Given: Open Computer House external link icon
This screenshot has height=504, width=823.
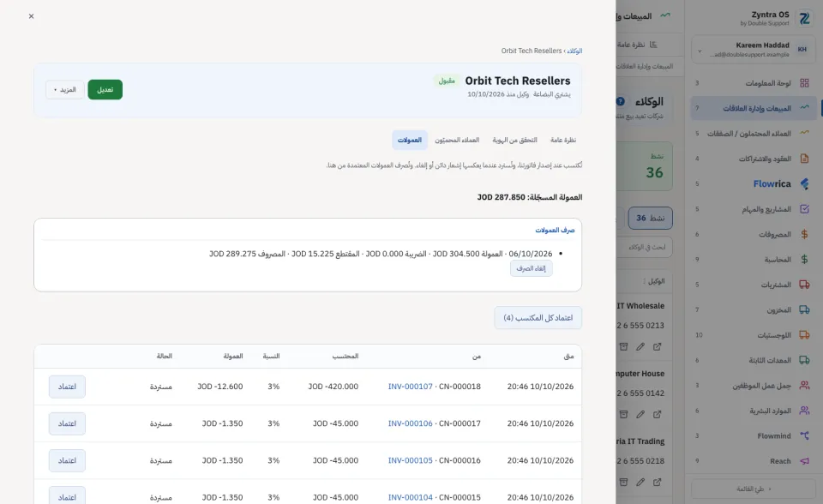Looking at the screenshot, I should pos(658,414).
